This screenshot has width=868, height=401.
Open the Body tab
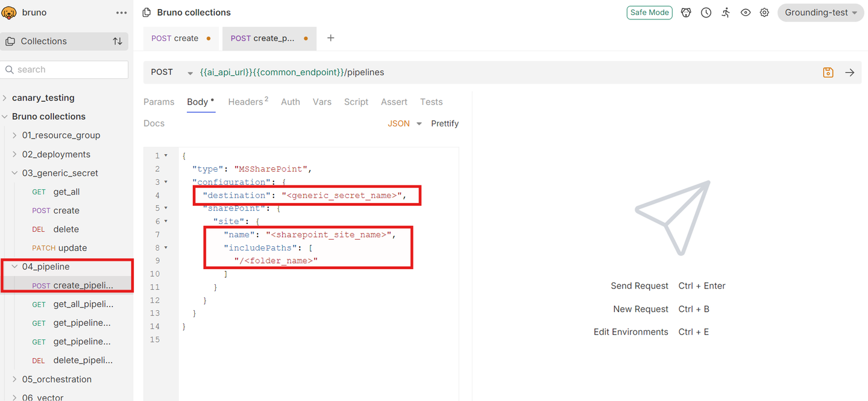pyautogui.click(x=200, y=102)
